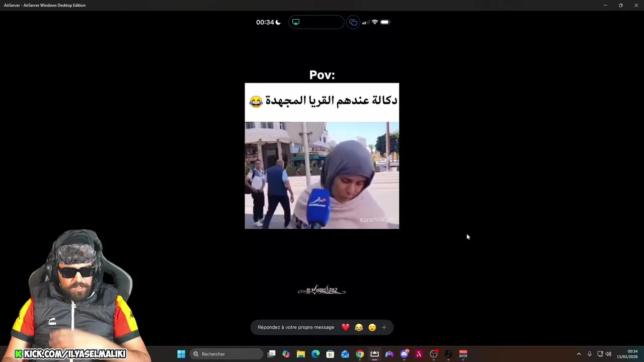
Task: Open clock showing 15/02/2026
Action: 627,354
